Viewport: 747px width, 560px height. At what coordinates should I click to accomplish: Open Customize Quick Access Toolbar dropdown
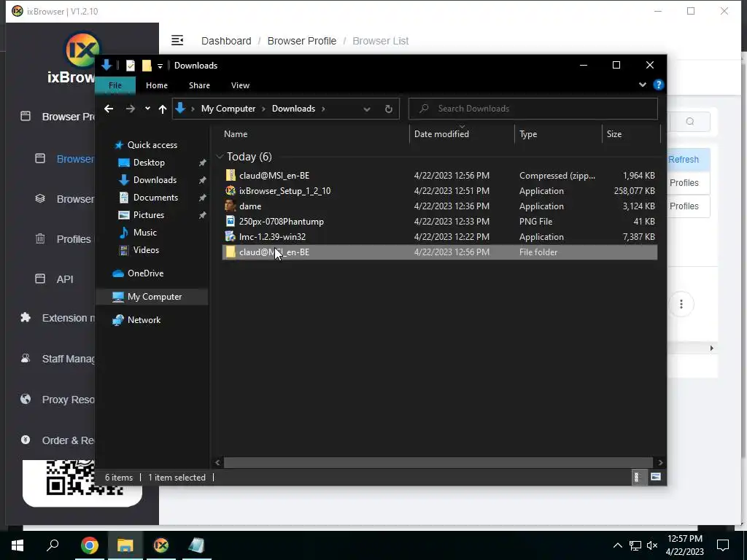point(160,66)
